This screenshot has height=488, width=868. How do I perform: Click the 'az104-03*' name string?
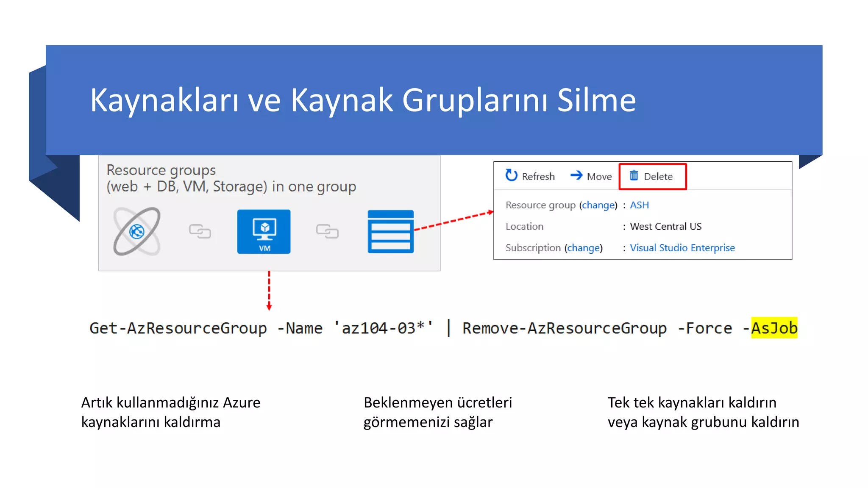pos(383,328)
